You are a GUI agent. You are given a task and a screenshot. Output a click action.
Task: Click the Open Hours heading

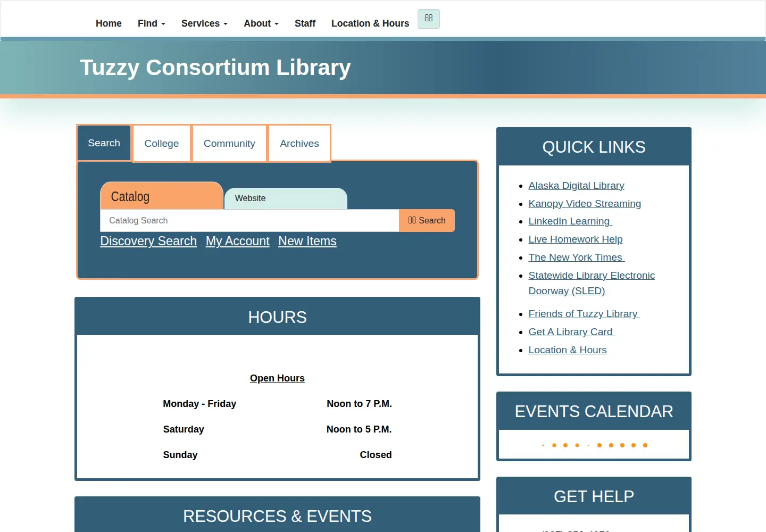pyautogui.click(x=277, y=378)
